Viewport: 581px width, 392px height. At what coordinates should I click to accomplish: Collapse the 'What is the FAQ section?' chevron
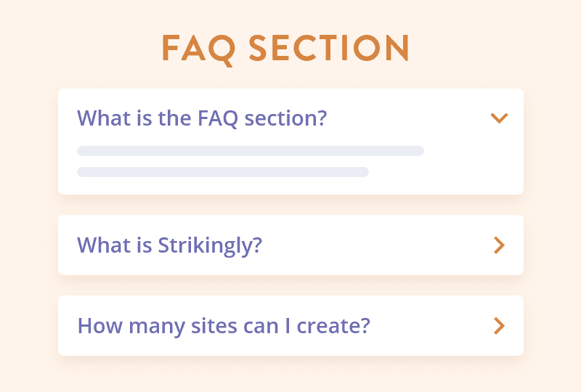coord(499,118)
